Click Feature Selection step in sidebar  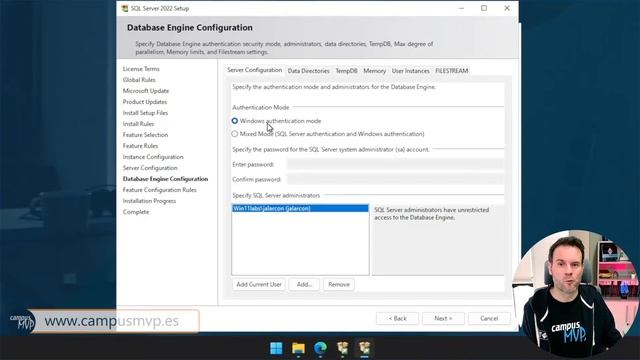click(x=145, y=135)
